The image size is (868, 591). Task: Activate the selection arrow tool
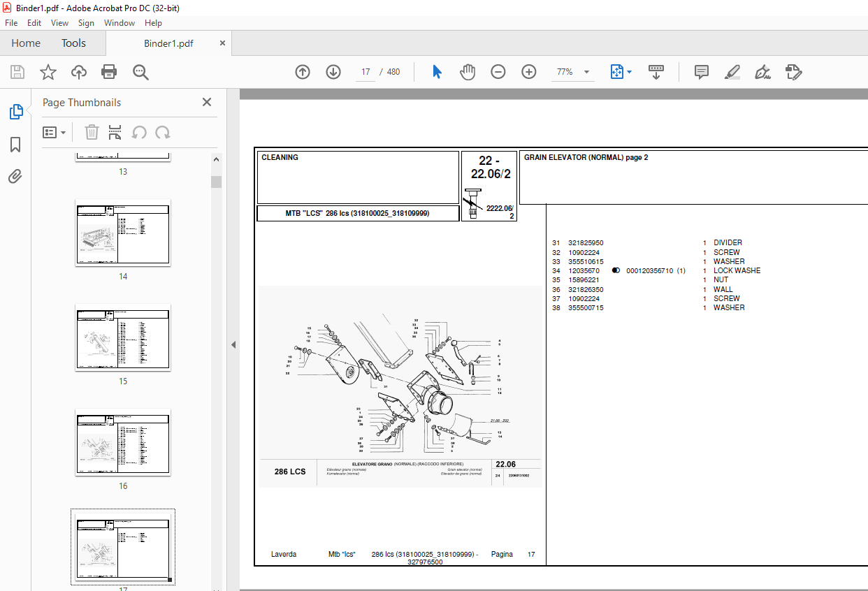tap(437, 72)
